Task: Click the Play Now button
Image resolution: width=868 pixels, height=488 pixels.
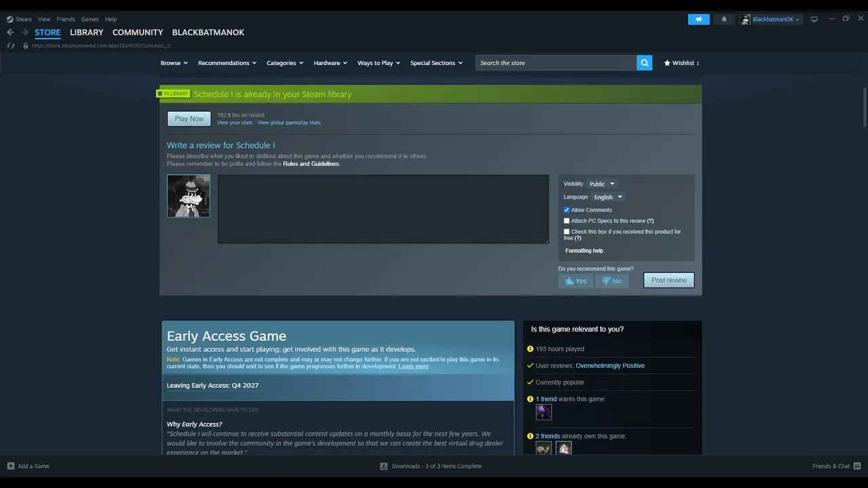Action: (x=189, y=119)
